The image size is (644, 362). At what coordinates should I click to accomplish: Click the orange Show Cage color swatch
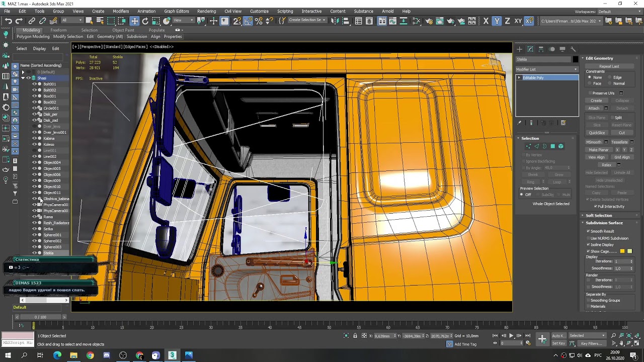point(622,251)
